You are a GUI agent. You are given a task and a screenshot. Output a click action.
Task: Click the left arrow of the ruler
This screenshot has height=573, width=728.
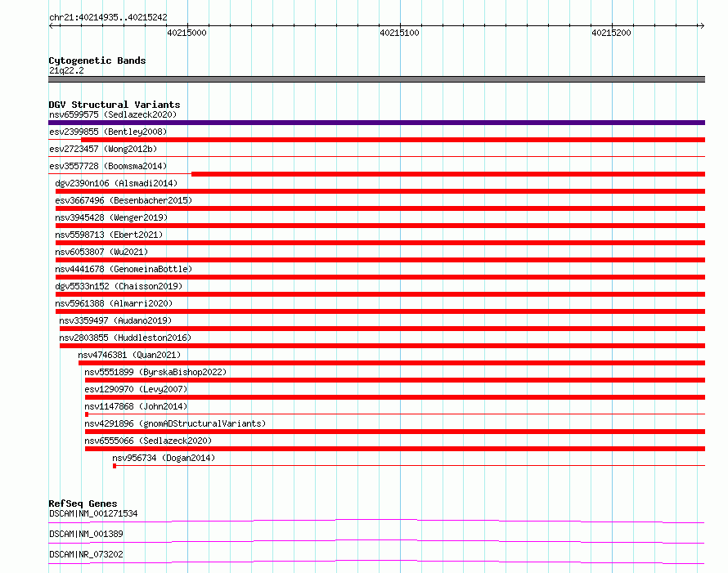click(x=52, y=25)
